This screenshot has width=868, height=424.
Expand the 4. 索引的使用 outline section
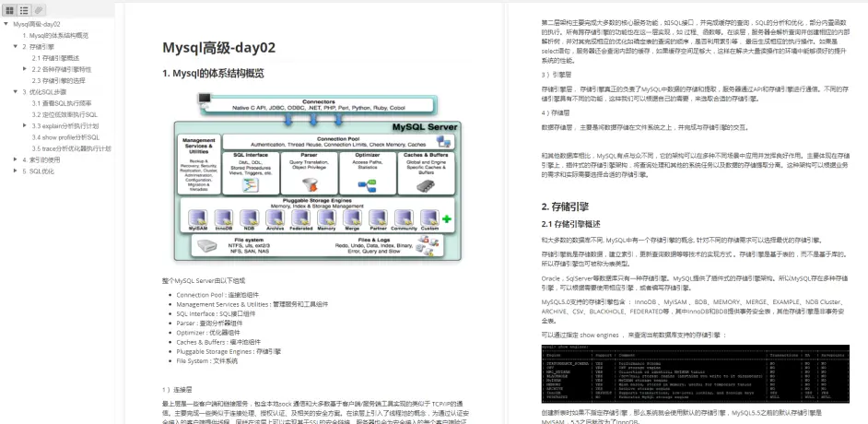click(x=16, y=159)
